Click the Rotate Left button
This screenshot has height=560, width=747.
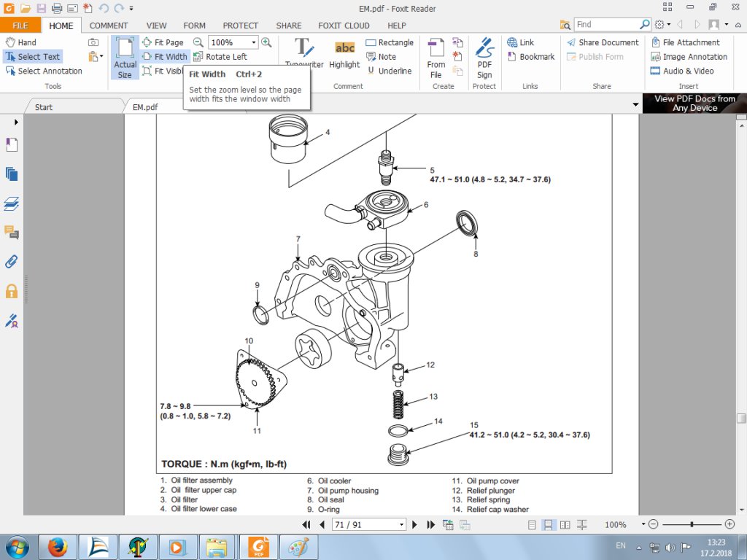click(x=221, y=57)
